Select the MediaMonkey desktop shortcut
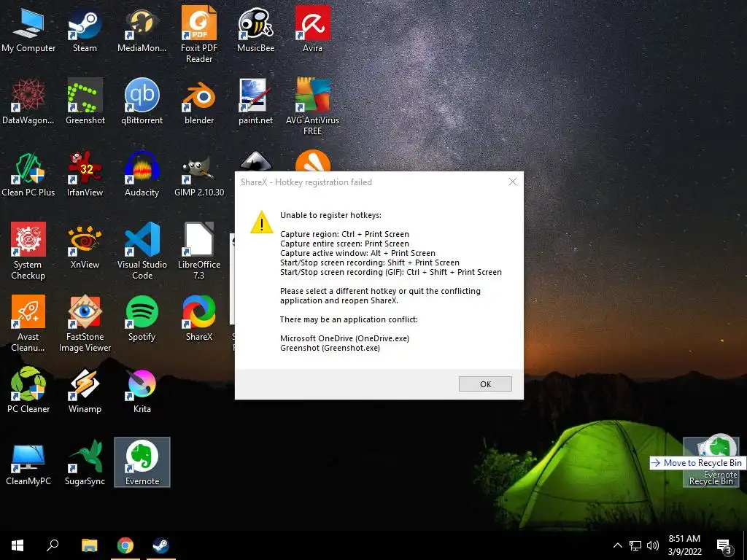Viewport: 747px width, 560px height. (142, 30)
